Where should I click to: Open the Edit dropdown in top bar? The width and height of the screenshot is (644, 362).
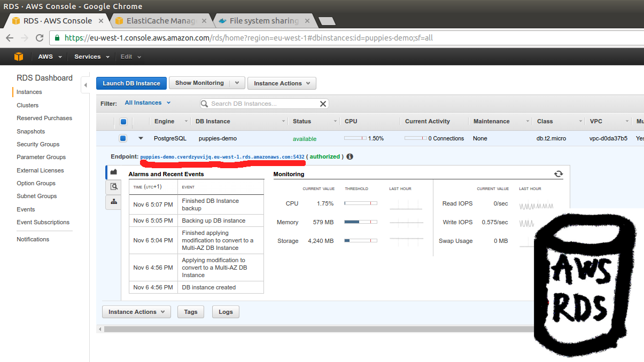coord(131,57)
